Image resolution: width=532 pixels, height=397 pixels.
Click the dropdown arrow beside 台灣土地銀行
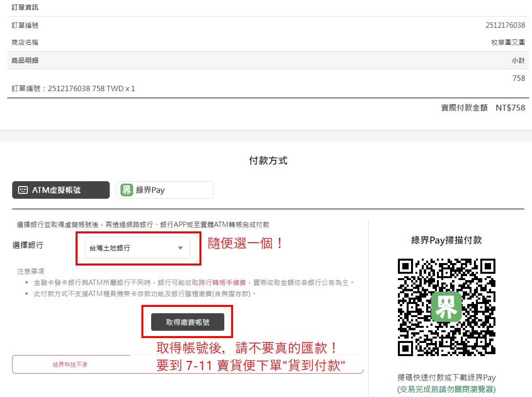[x=180, y=248]
